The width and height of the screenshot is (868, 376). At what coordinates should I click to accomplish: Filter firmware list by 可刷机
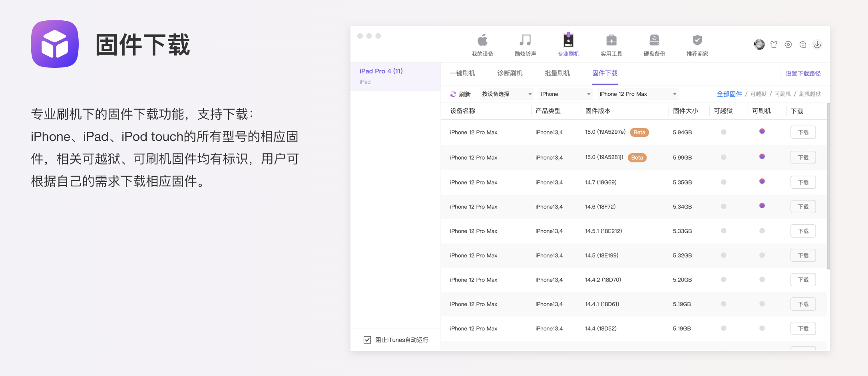[783, 94]
